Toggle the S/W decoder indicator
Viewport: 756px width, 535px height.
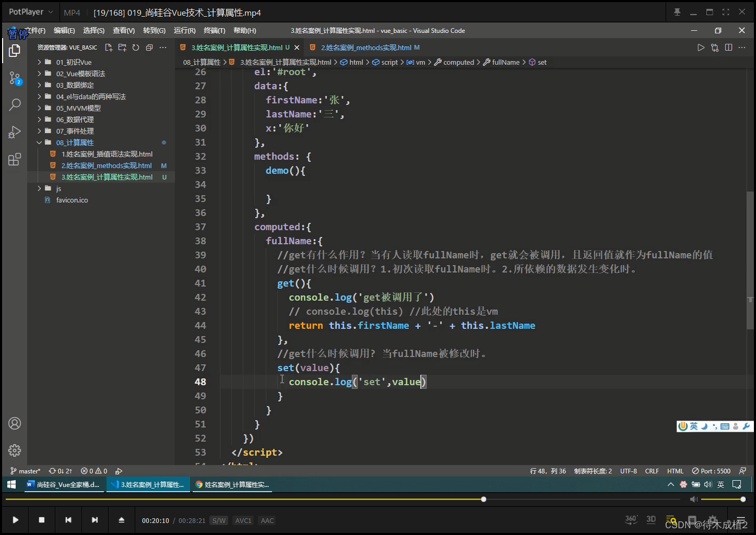pyautogui.click(x=219, y=520)
